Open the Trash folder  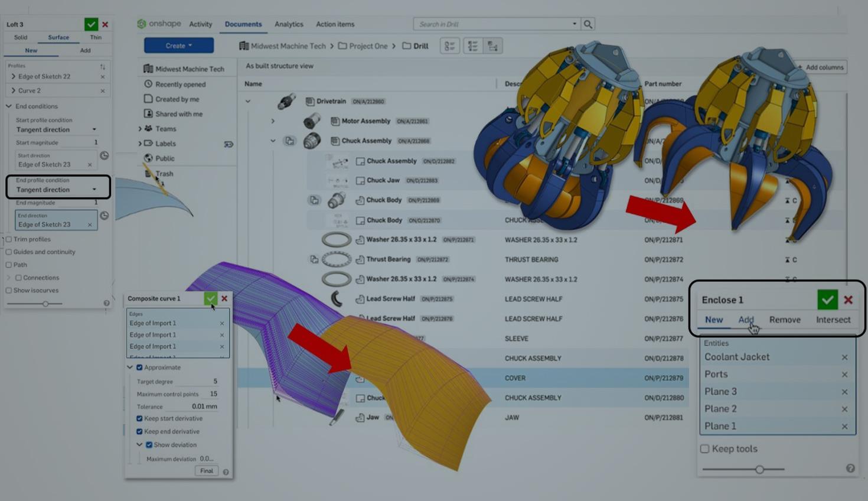point(164,174)
